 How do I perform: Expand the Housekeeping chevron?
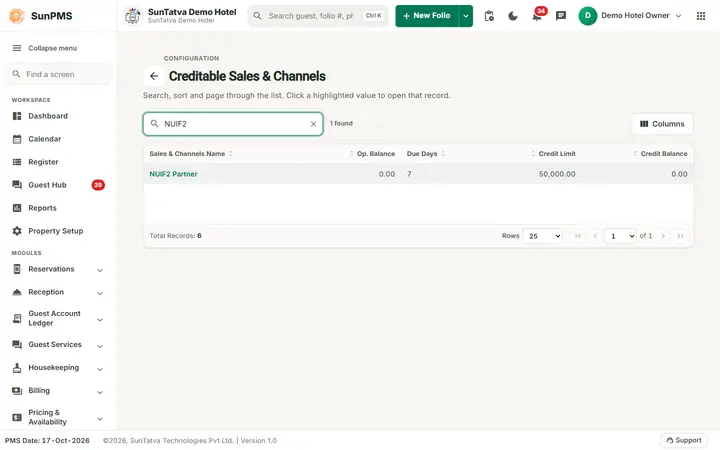pyautogui.click(x=100, y=369)
